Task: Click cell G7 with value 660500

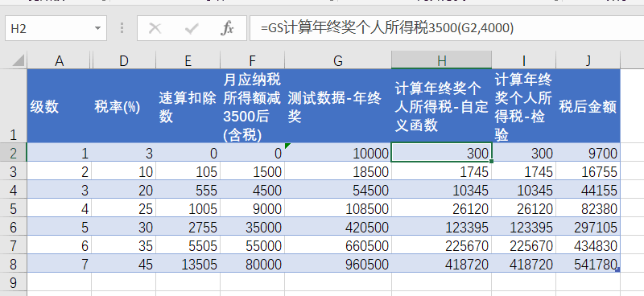Action: [338, 245]
